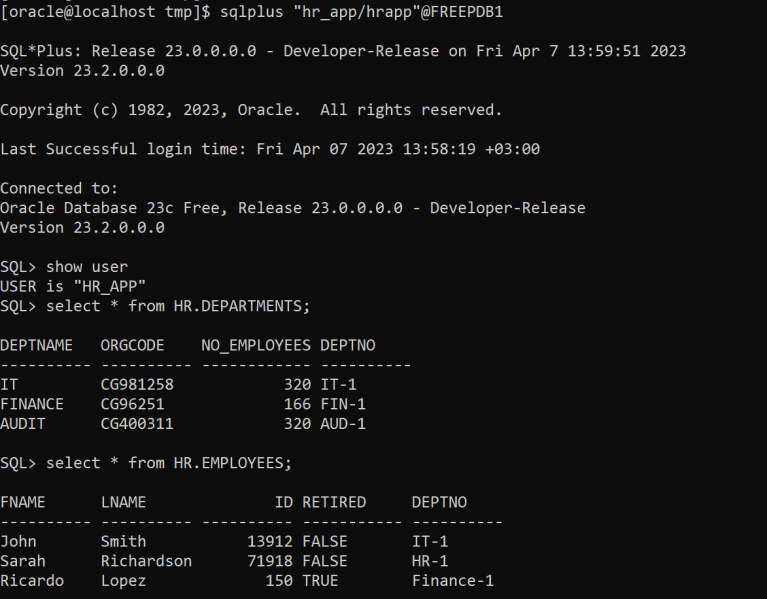The height and width of the screenshot is (599, 767).
Task: Click the 'Copyright (c) 1982, 2023, Oracle.' line
Action: pyautogui.click(x=251, y=110)
